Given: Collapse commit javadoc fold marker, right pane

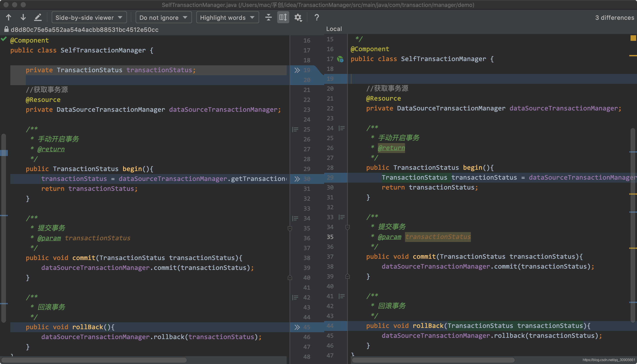Looking at the screenshot, I should point(347,227).
